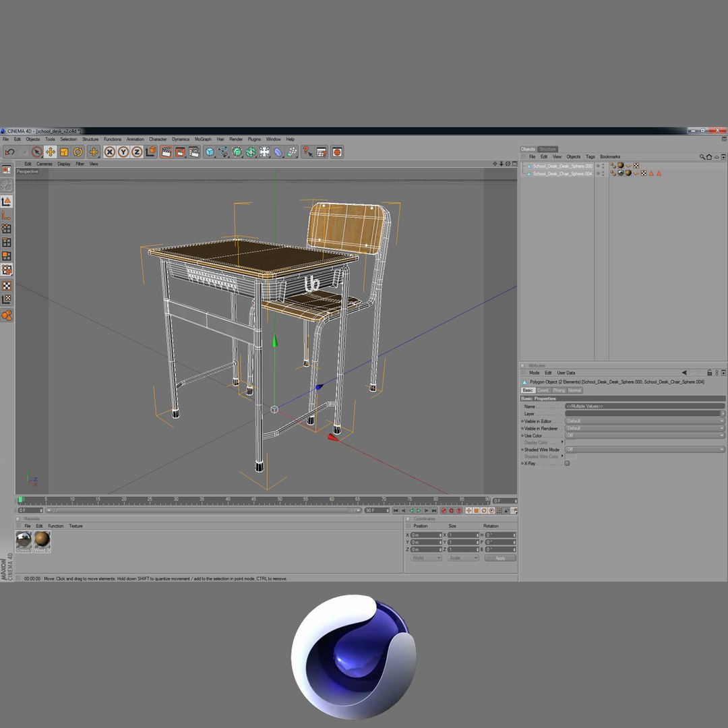
Task: Activate the Rotate tool
Action: pyautogui.click(x=78, y=152)
